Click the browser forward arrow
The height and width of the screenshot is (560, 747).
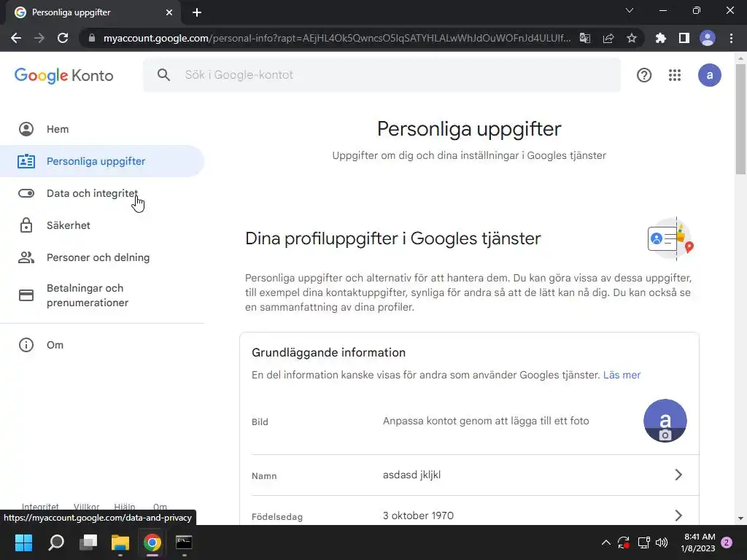(39, 38)
